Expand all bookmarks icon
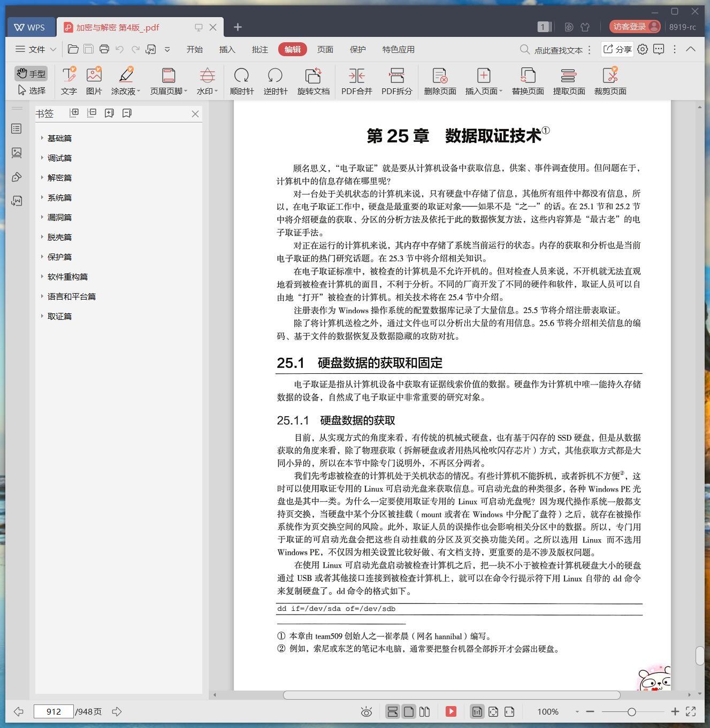This screenshot has height=728, width=710. click(74, 113)
